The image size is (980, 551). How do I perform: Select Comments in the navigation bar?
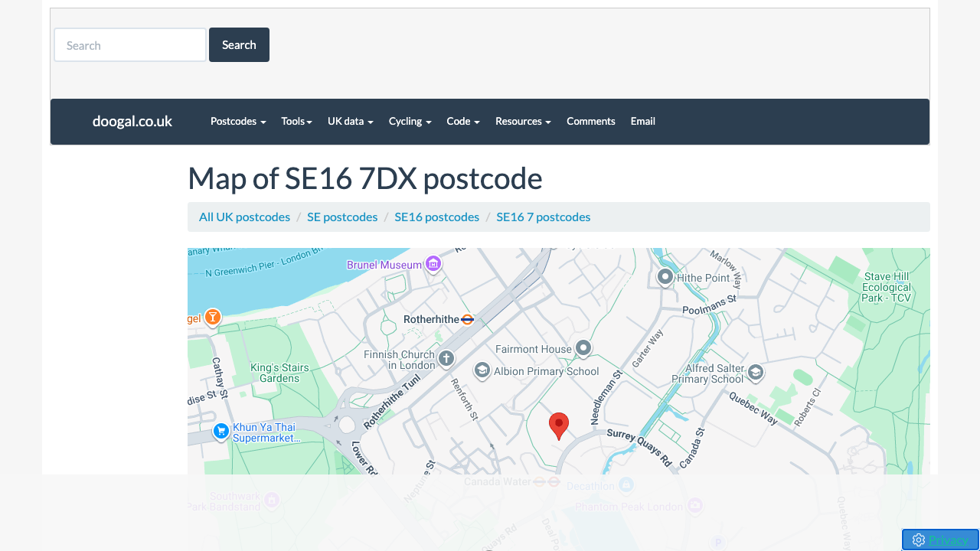point(590,121)
